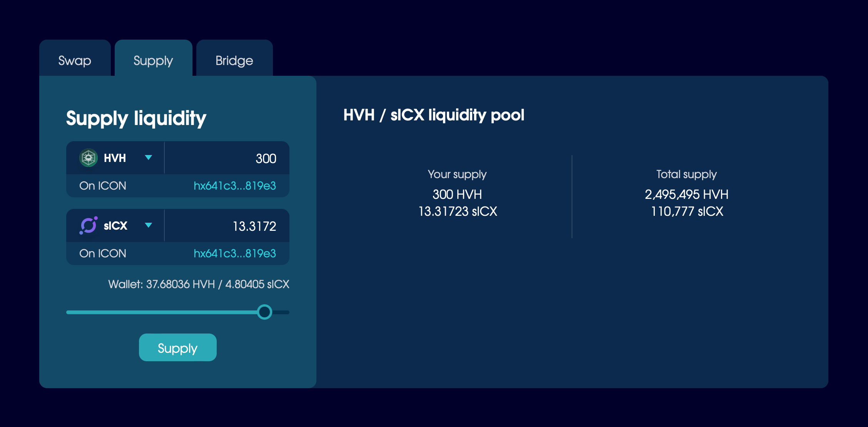Focus the sICX amount input showing 13.3172
Viewport: 868px width, 427px height.
pyautogui.click(x=227, y=226)
